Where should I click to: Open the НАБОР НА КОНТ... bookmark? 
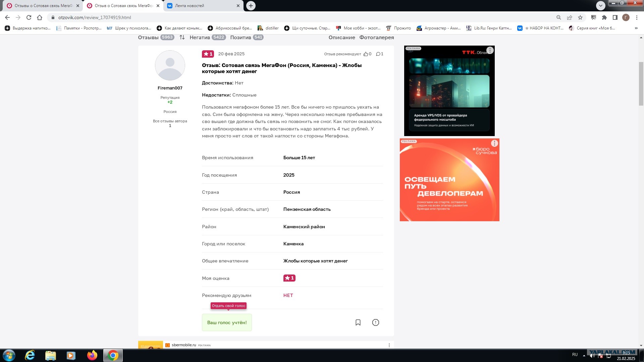[540, 28]
